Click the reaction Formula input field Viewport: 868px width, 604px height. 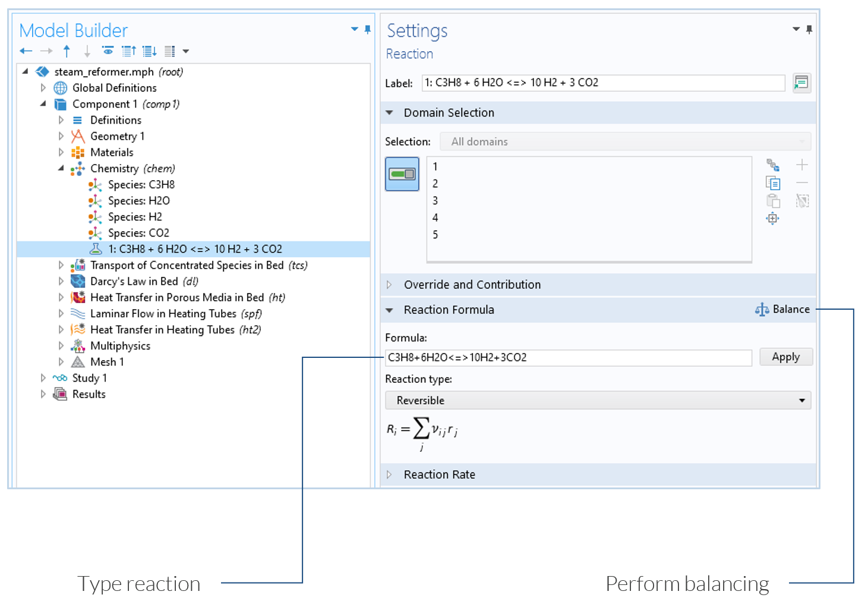(568, 358)
